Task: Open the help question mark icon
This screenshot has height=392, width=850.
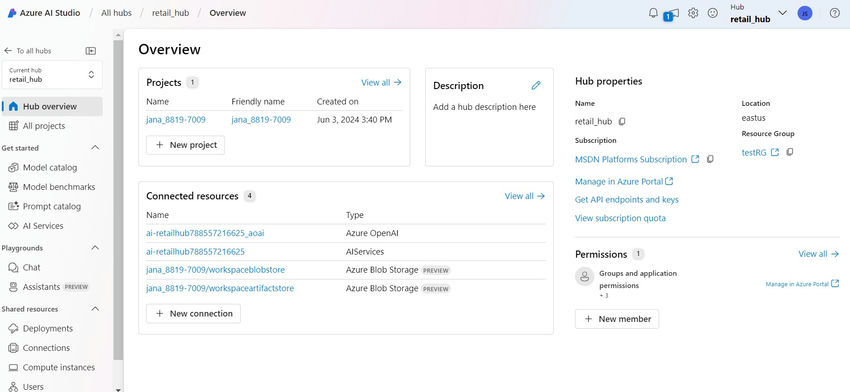Action: coord(834,13)
